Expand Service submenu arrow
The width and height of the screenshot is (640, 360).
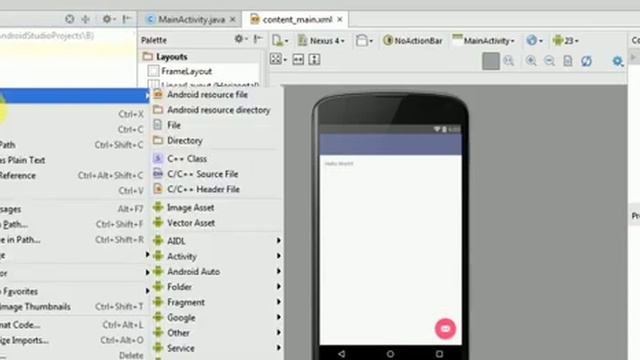[279, 348]
